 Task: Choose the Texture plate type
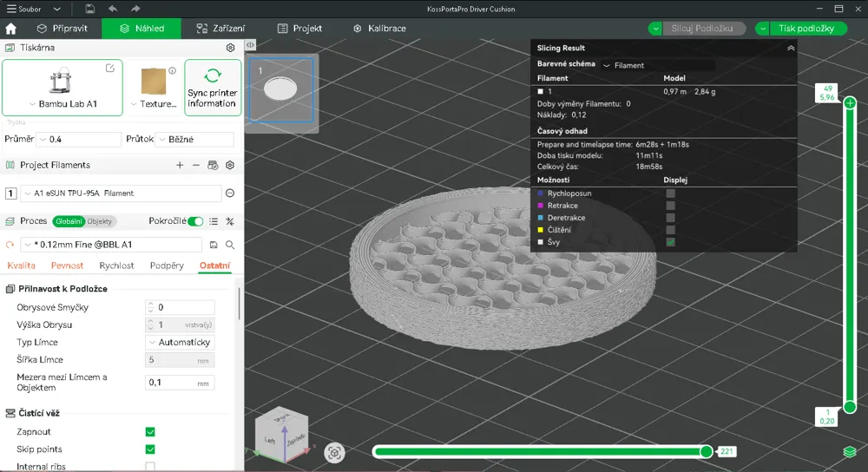(x=154, y=88)
